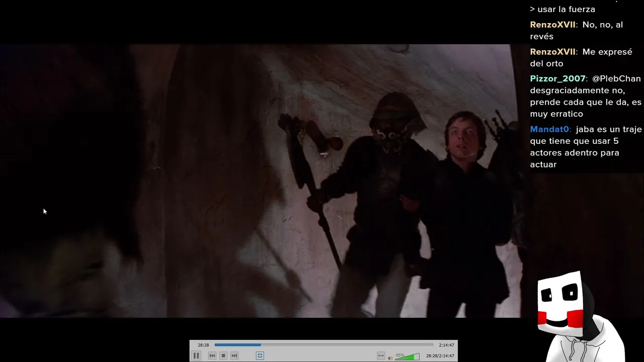This screenshot has height=362, width=644.
Task: Open Pizzor_2007's chat username
Action: pyautogui.click(x=557, y=79)
